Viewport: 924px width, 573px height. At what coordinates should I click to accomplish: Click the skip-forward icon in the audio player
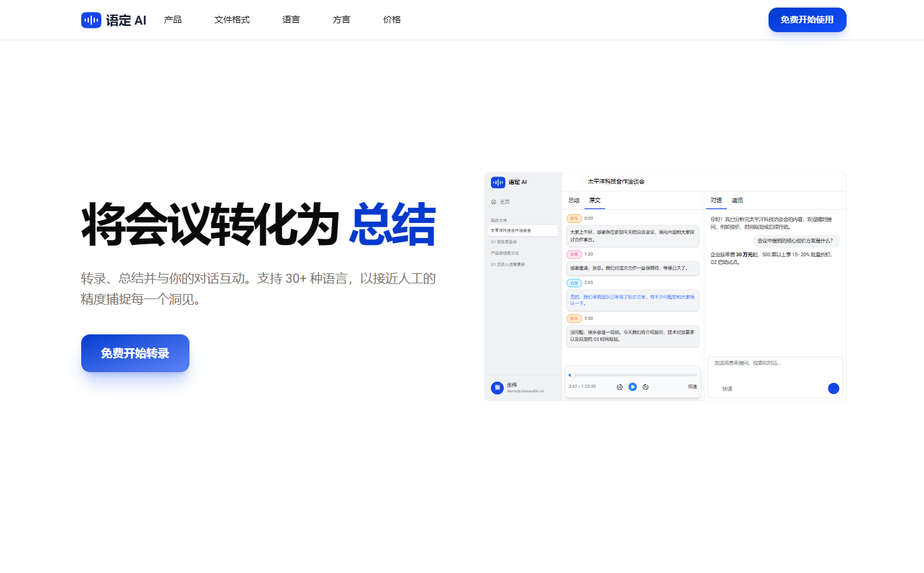point(646,387)
